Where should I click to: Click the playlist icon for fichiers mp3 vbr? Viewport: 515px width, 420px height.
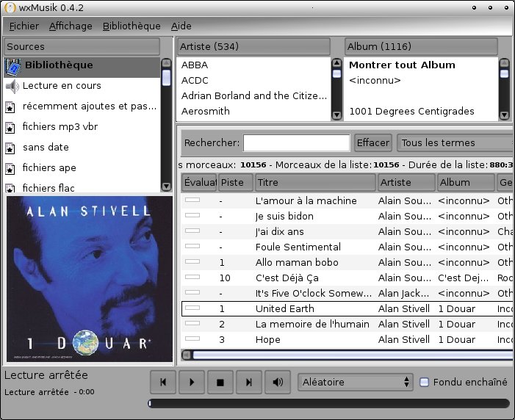click(10, 128)
